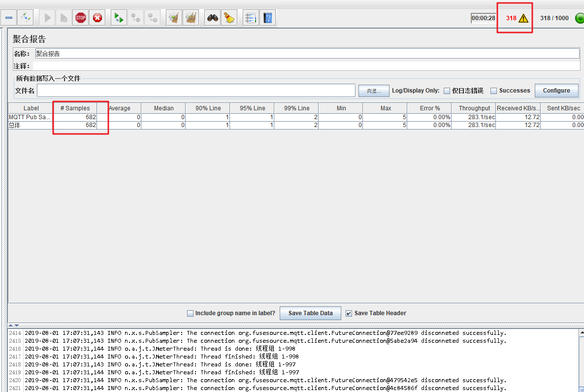The width and height of the screenshot is (584, 392).
Task: Toggle the Successes checkbox
Action: [493, 91]
